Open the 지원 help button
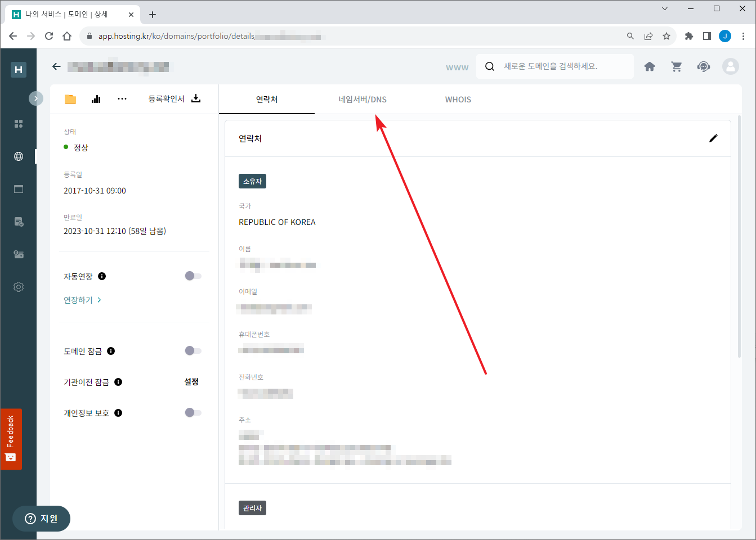The width and height of the screenshot is (756, 540). click(x=42, y=519)
